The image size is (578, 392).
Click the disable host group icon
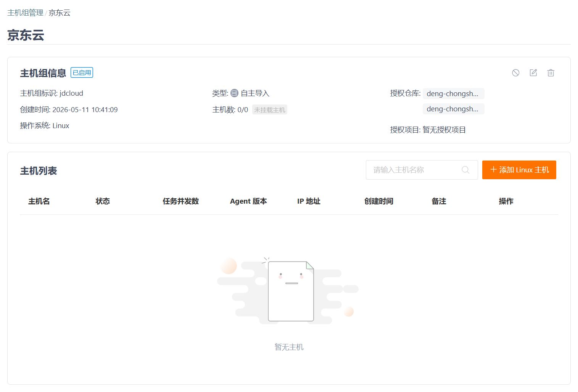click(515, 73)
